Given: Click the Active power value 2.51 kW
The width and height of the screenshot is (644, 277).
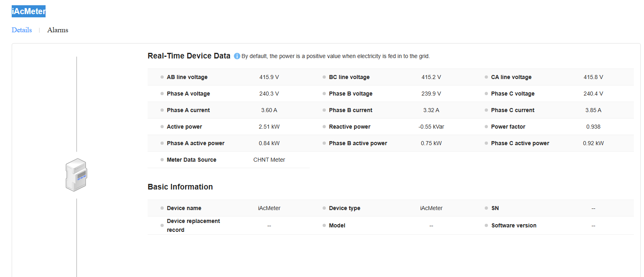Looking at the screenshot, I should tap(269, 127).
